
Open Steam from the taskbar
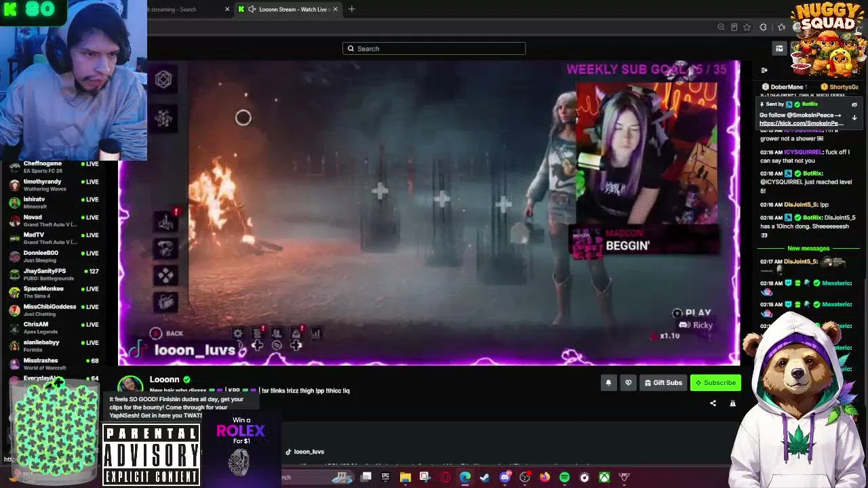click(485, 477)
